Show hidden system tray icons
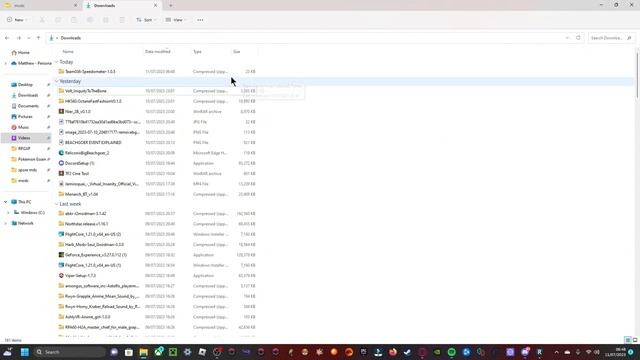 point(556,352)
